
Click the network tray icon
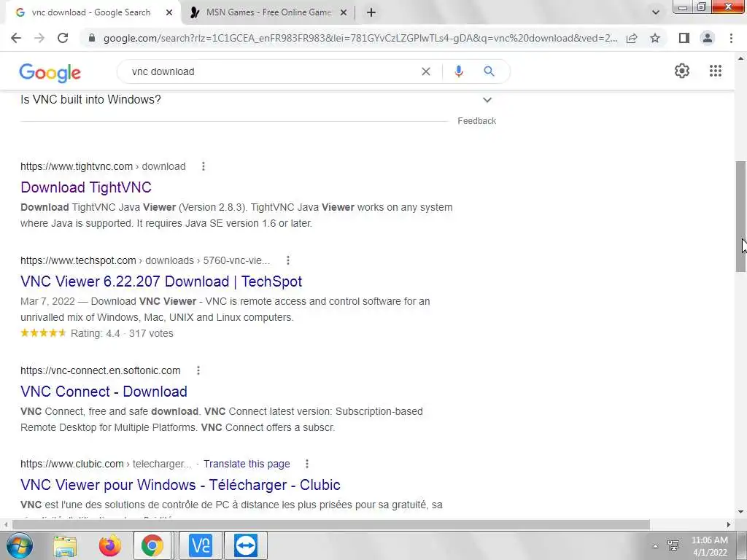point(673,546)
